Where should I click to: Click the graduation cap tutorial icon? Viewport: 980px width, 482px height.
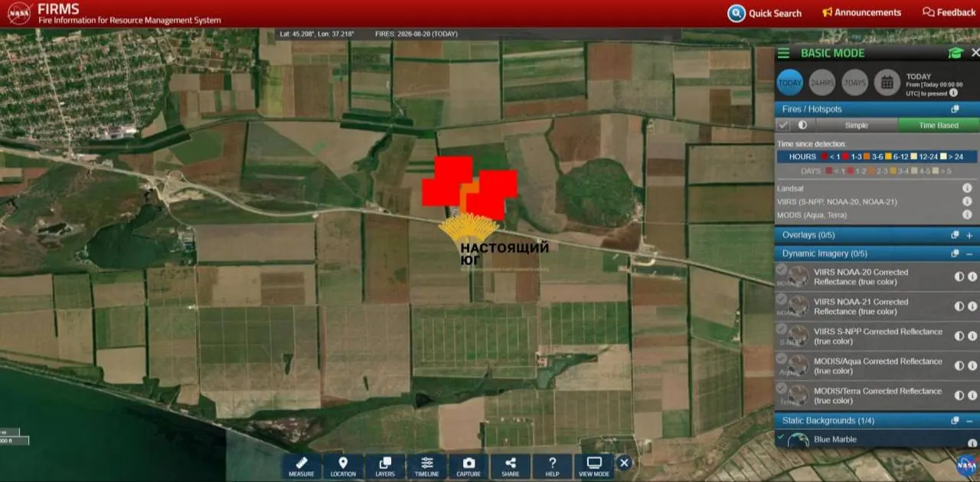click(955, 53)
